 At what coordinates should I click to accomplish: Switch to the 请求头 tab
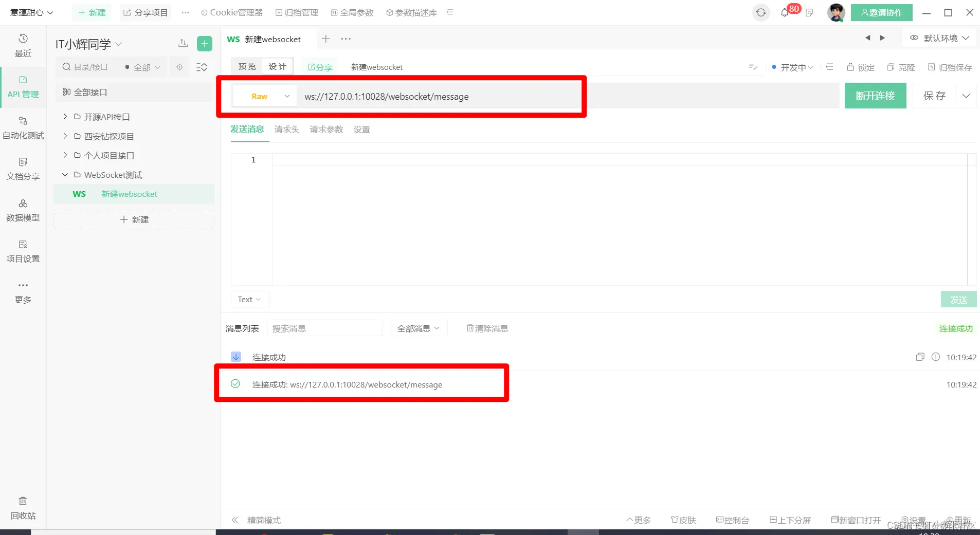coord(286,130)
